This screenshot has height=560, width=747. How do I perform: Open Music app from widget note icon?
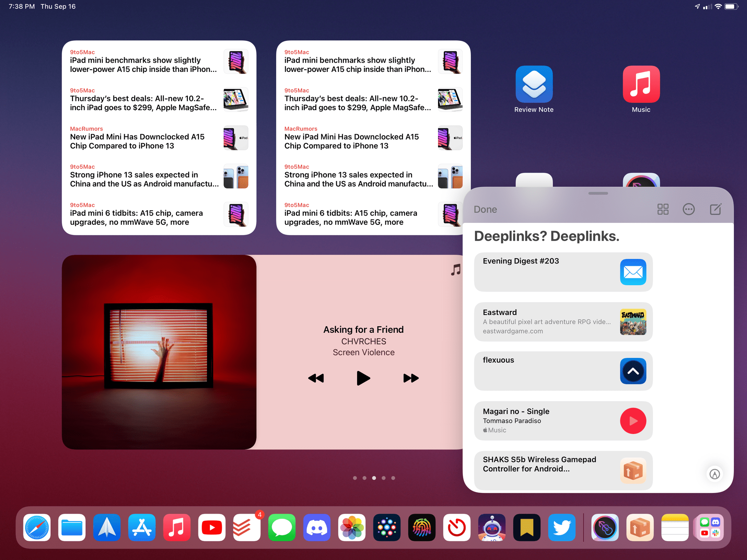[x=456, y=270]
